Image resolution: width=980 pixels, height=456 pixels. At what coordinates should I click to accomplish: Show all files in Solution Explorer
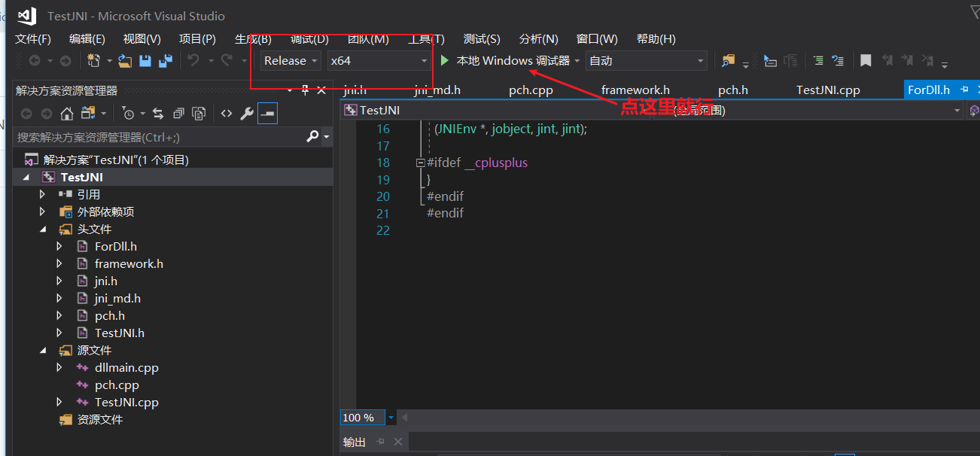[199, 114]
